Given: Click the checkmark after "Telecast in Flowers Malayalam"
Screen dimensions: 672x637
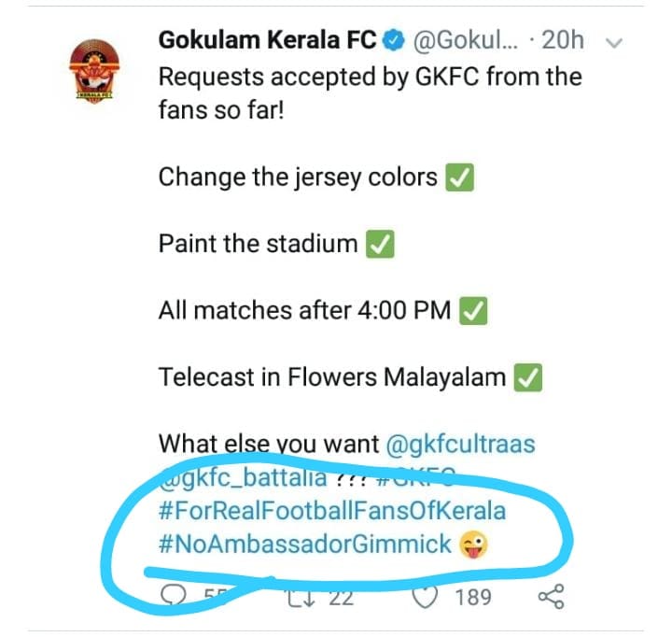Looking at the screenshot, I should point(529,377).
